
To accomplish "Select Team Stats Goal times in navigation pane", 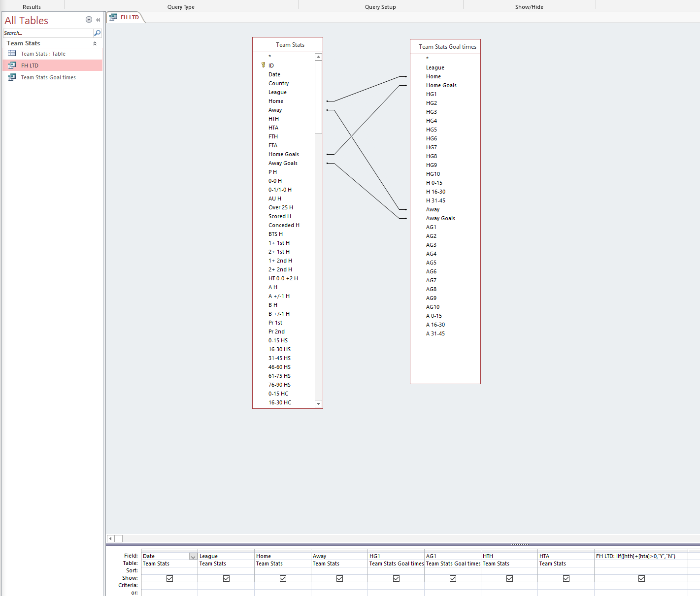I will [48, 77].
